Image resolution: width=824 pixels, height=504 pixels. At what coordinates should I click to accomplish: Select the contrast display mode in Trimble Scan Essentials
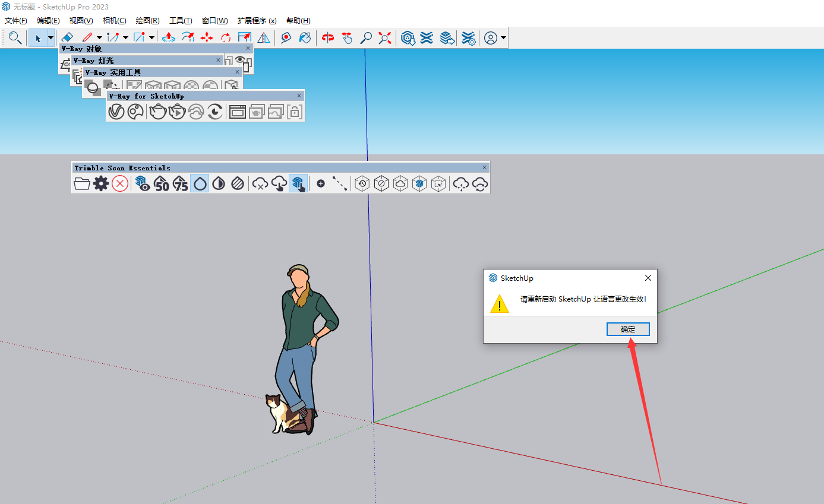218,183
